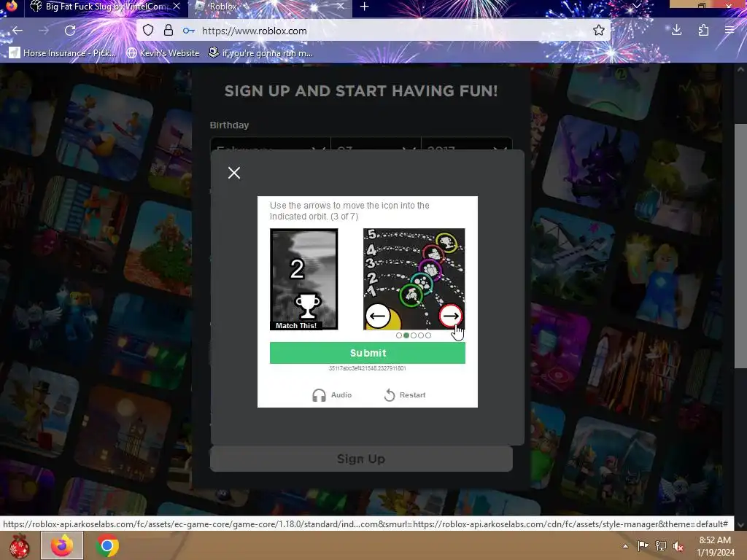The height and width of the screenshot is (560, 747).
Task: Click the taskbar clock showing 8:52 AM
Action: click(x=715, y=546)
